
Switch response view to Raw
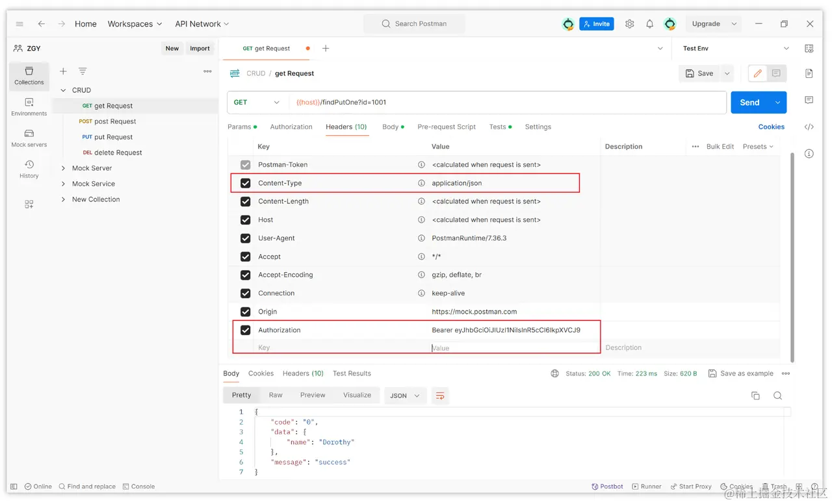(x=276, y=395)
